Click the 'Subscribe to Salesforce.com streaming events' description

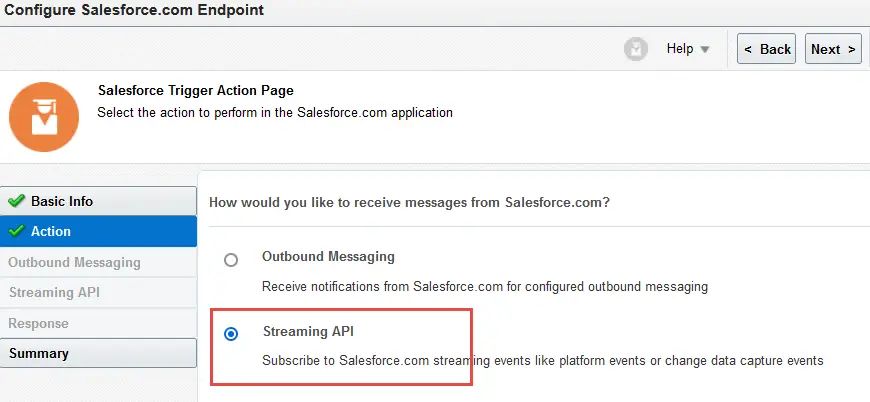pos(543,361)
